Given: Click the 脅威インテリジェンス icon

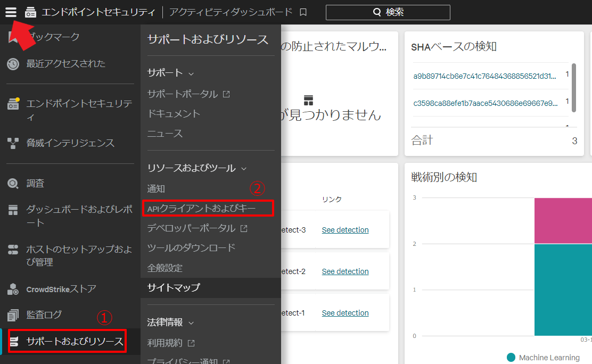Looking at the screenshot, I should [13, 143].
